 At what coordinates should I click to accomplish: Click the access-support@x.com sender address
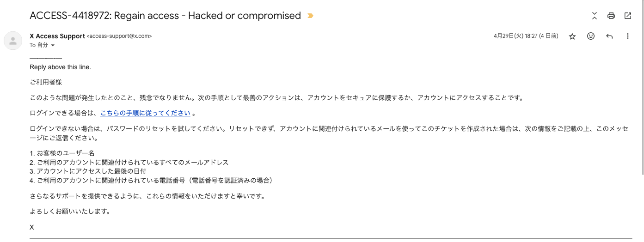pyautogui.click(x=119, y=36)
